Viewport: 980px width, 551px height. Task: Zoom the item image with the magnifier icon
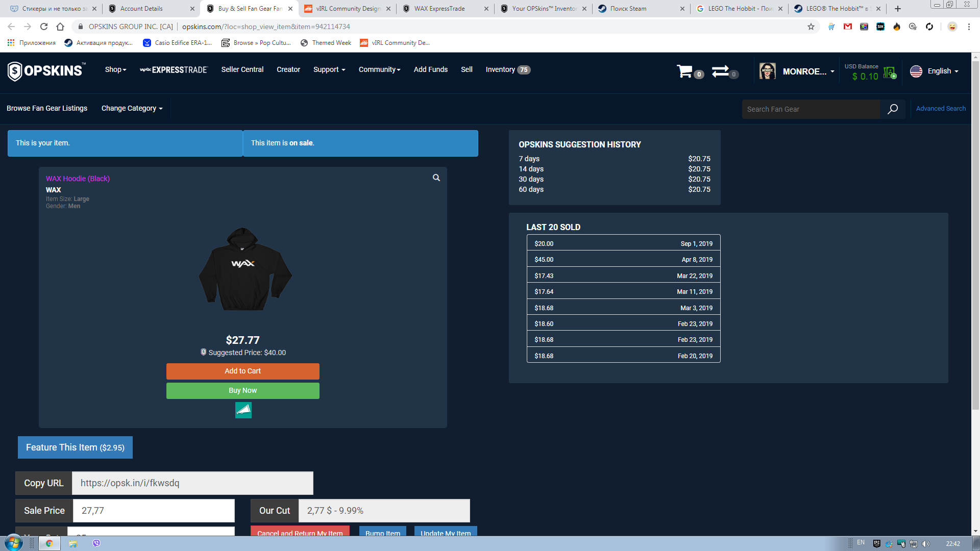pos(436,178)
